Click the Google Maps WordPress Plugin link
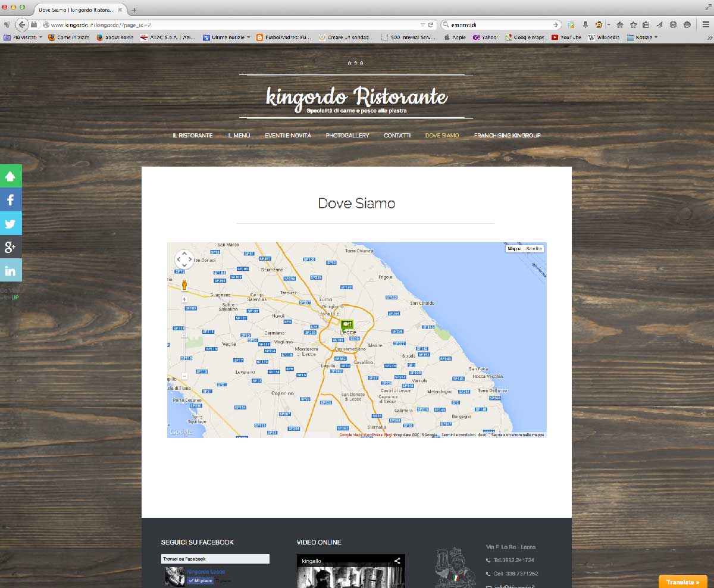This screenshot has height=588, width=714. pyautogui.click(x=367, y=434)
